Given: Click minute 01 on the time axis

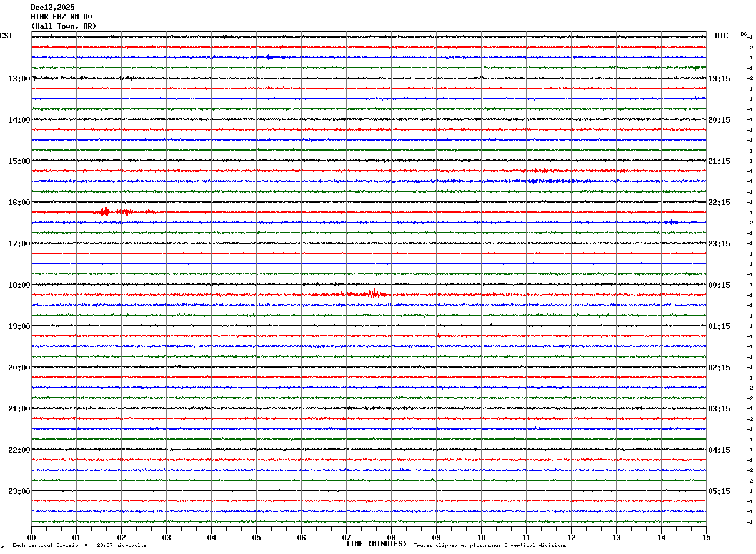Looking at the screenshot, I should [x=76, y=537].
